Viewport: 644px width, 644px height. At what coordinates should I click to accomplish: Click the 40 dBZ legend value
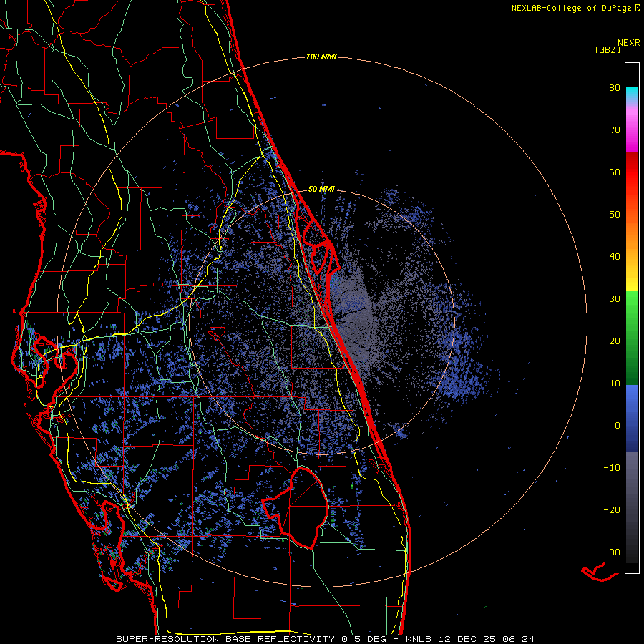coord(615,257)
